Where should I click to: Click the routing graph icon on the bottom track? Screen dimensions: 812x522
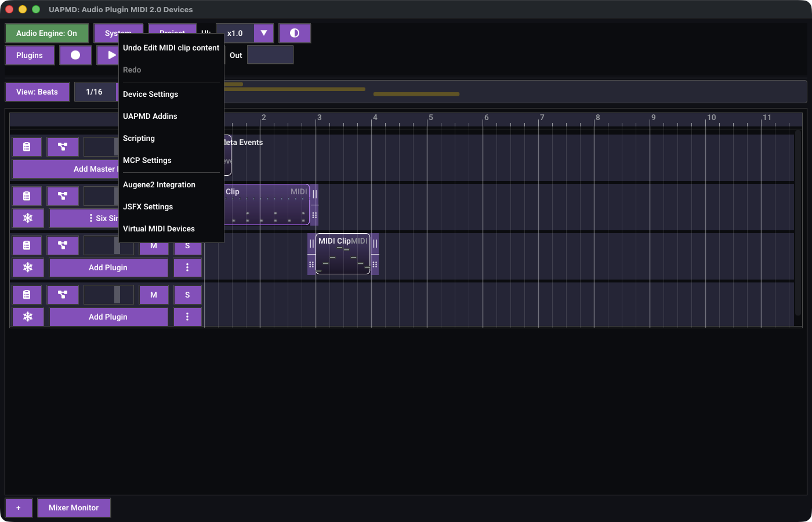[63, 295]
